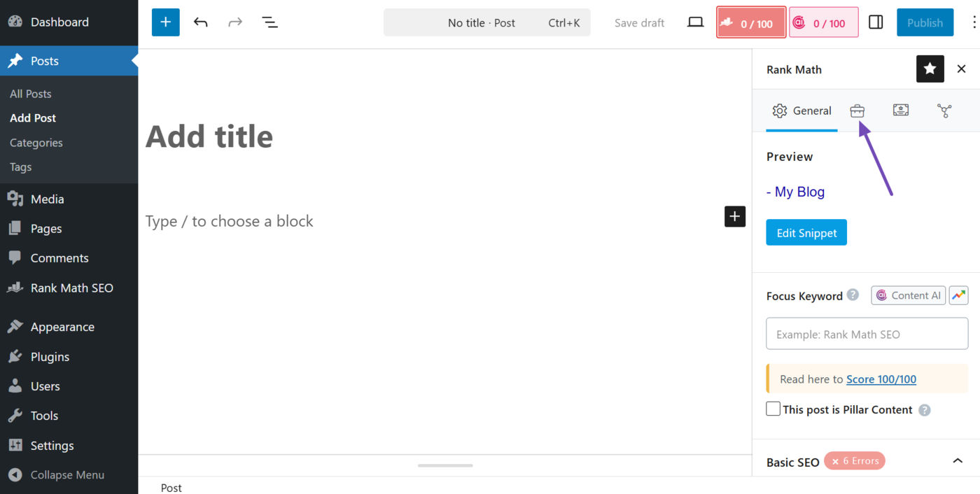Click the blue block inserter plus button
The image size is (980, 494).
tap(165, 22)
